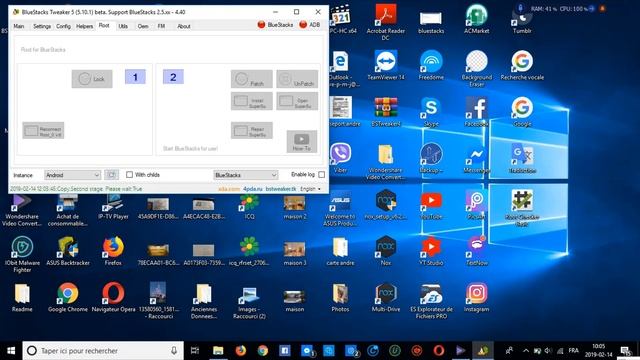The image size is (640, 360).
Task: Open the ASUS Backtracker shortcut
Action: pyautogui.click(x=68, y=251)
